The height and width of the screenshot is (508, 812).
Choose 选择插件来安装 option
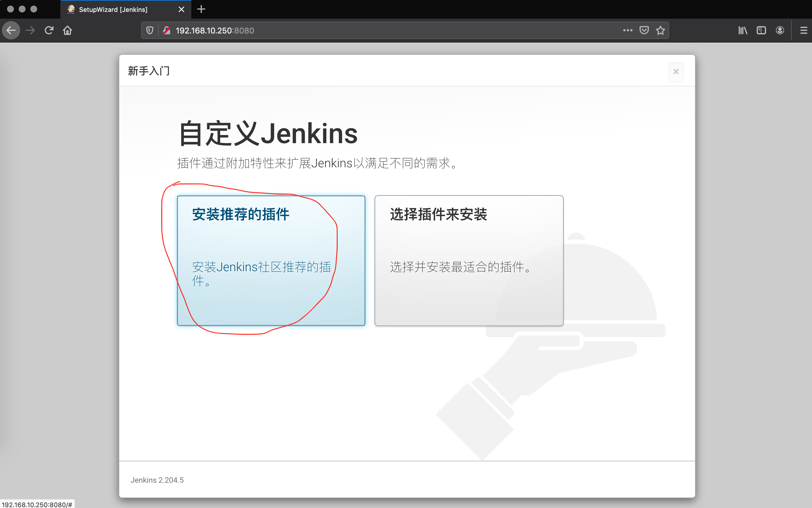[x=469, y=260]
